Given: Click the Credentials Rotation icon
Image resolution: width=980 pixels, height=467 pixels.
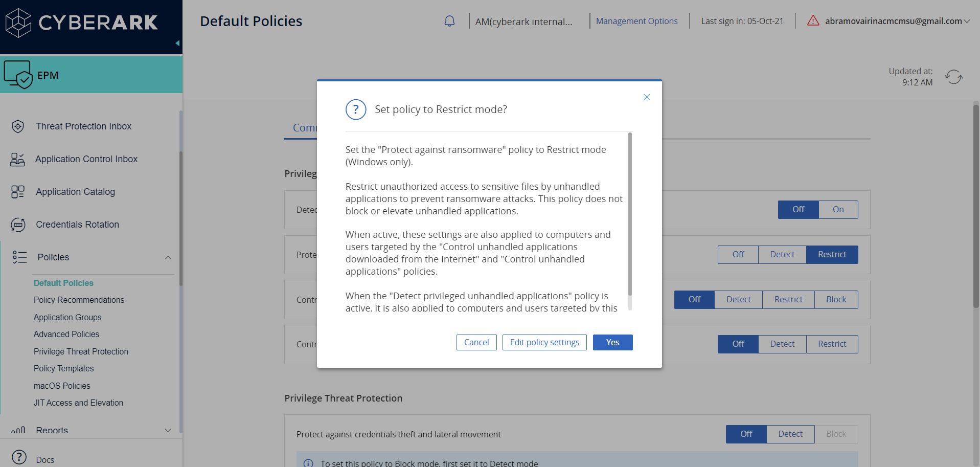Looking at the screenshot, I should pos(18,225).
